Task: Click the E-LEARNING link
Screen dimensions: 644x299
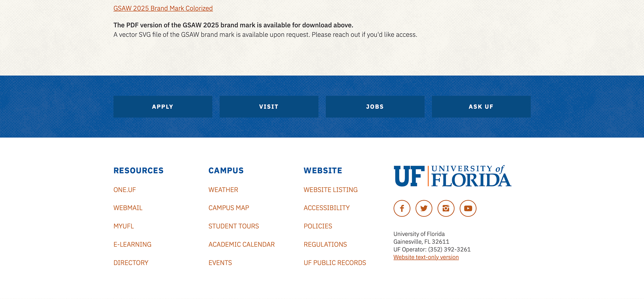Action: pyautogui.click(x=132, y=244)
